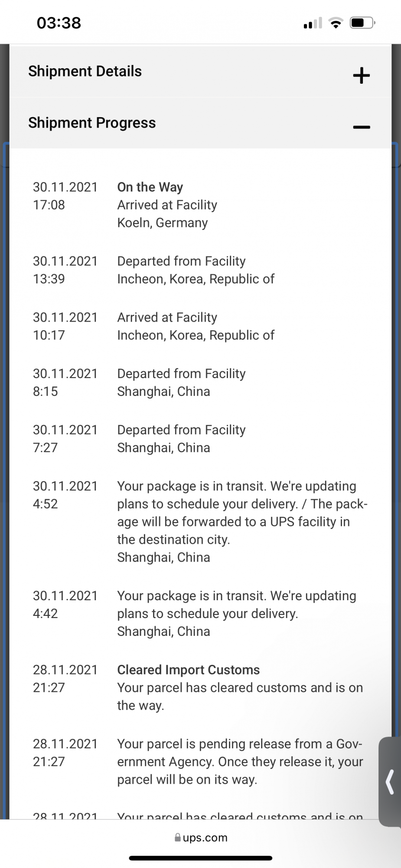Select the Cleared Import Customs entry
The image size is (401, 868).
point(200,687)
